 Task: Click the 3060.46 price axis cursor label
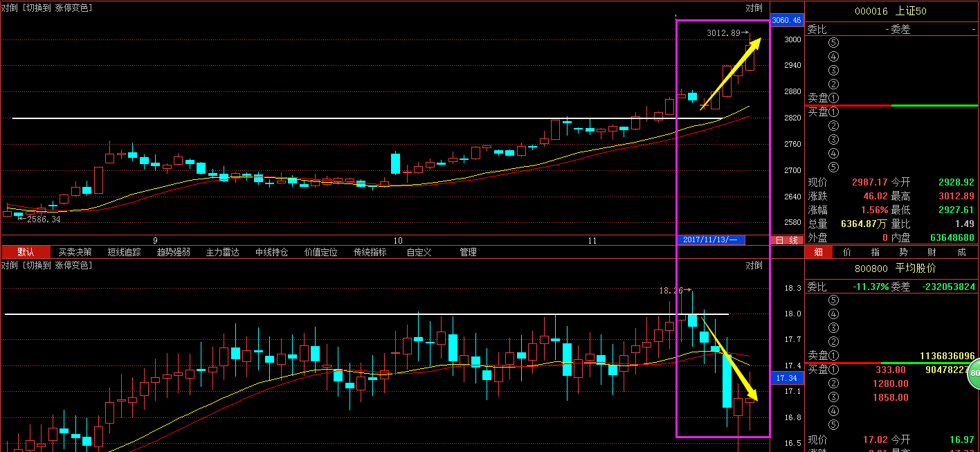[786, 20]
